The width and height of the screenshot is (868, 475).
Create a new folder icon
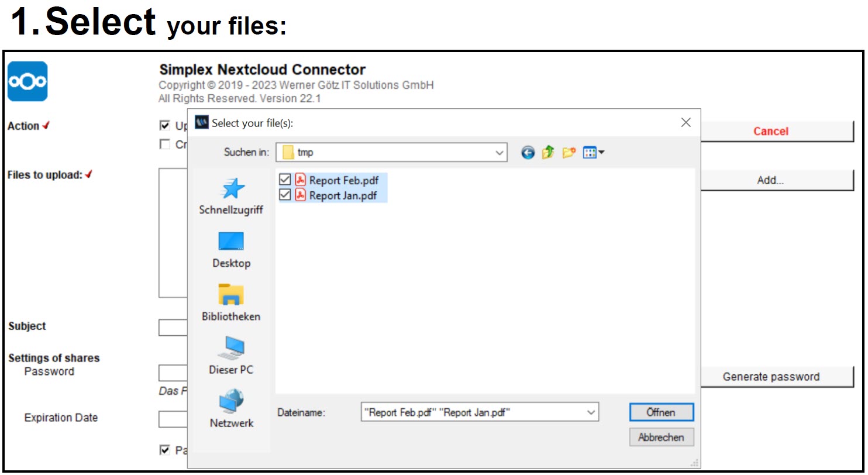tap(569, 153)
